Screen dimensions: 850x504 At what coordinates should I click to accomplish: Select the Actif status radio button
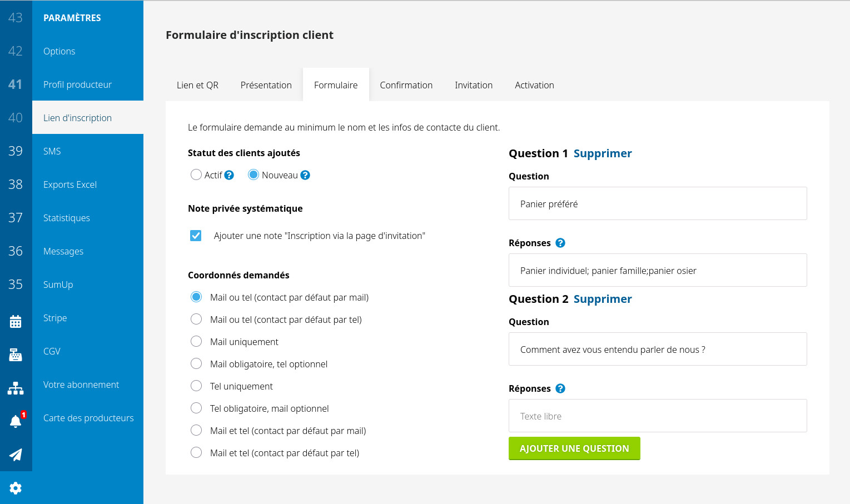[196, 175]
